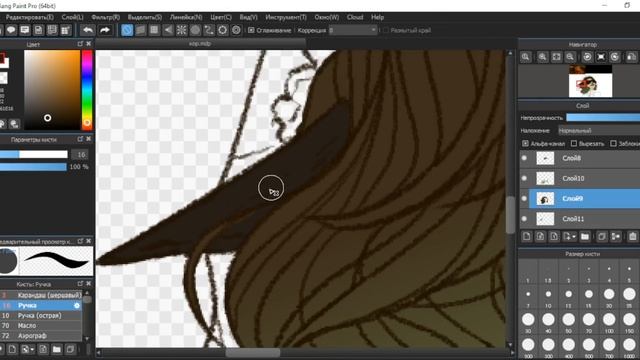This screenshot has height=360, width=640.
Task: Click the brush size slider
Action: [x=33, y=154]
